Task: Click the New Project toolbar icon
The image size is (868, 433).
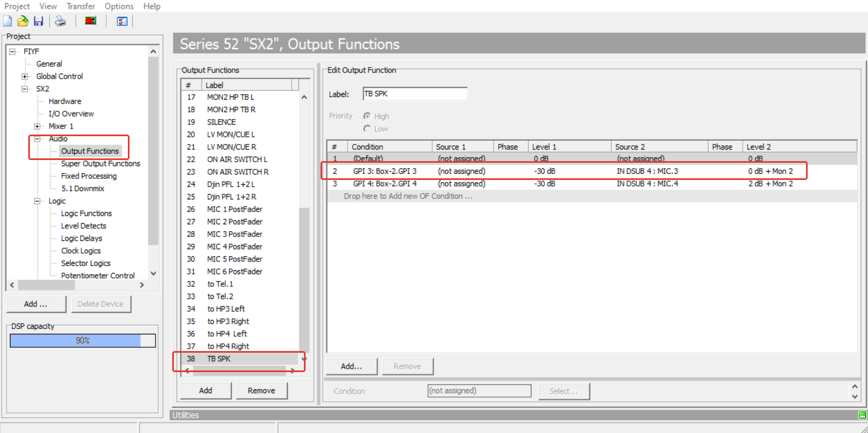Action: [x=8, y=22]
